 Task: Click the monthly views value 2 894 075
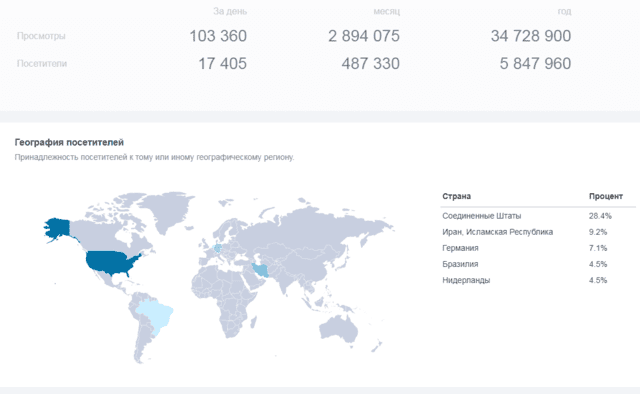[x=364, y=36]
